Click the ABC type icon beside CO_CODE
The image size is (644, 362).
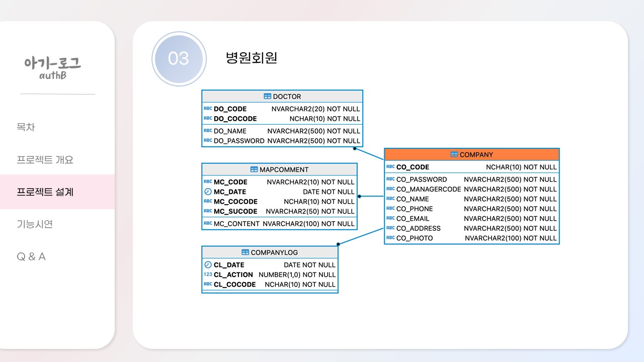click(390, 167)
